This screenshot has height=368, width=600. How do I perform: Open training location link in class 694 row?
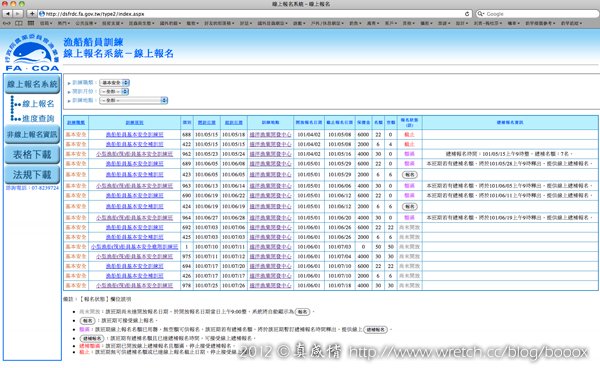270,266
